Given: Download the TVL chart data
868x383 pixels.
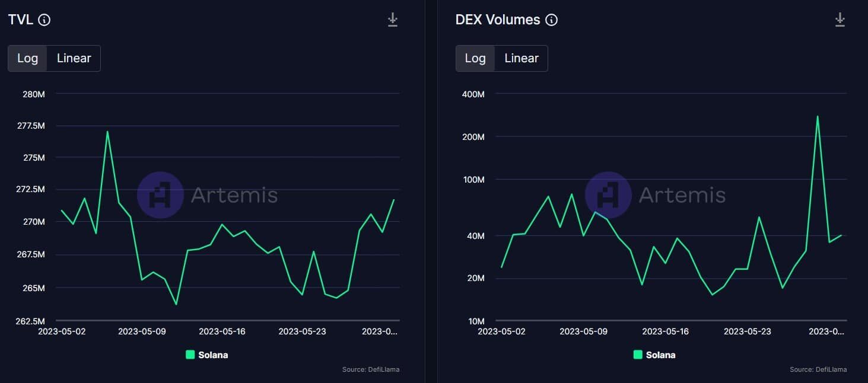Looking at the screenshot, I should (x=392, y=20).
